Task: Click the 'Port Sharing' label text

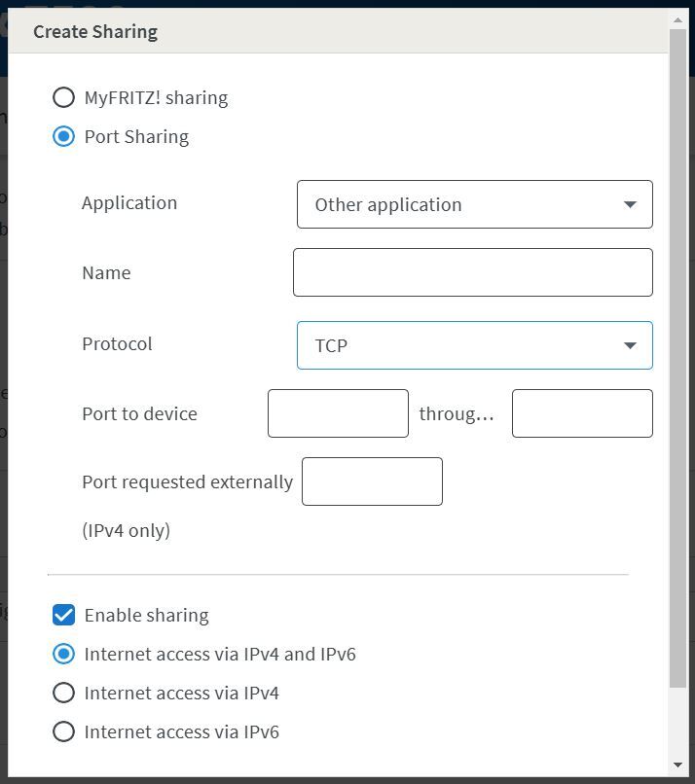Action: [x=136, y=136]
